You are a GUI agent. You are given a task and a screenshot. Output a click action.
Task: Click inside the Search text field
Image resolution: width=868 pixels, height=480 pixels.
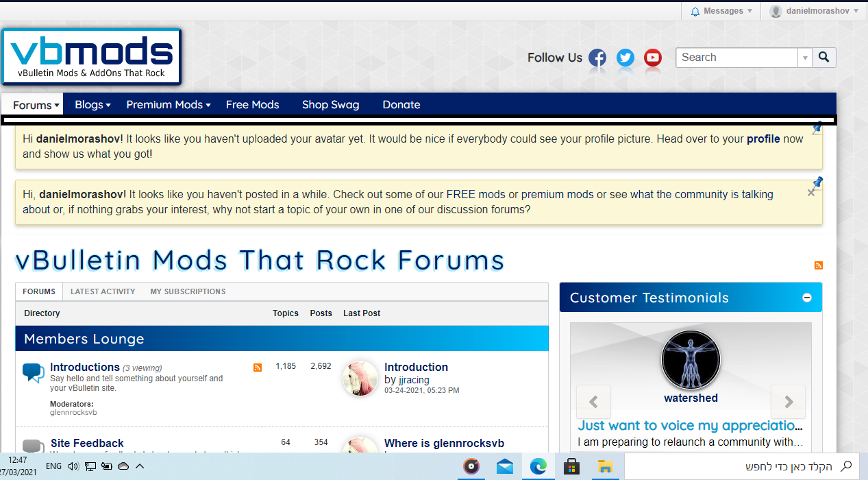tap(737, 58)
